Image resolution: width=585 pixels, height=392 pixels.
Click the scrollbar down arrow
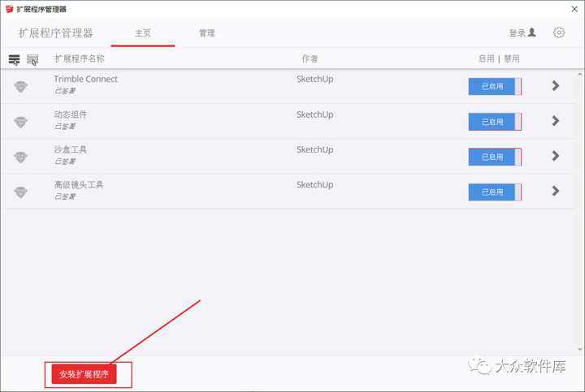pyautogui.click(x=580, y=350)
